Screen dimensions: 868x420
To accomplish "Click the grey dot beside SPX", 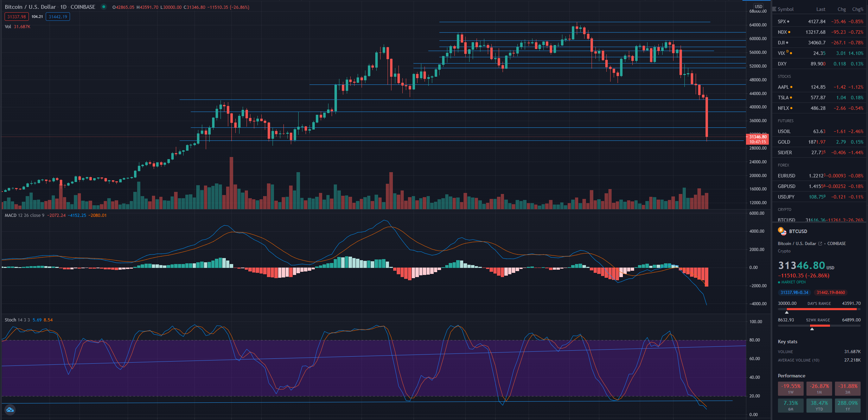I will pos(788,21).
